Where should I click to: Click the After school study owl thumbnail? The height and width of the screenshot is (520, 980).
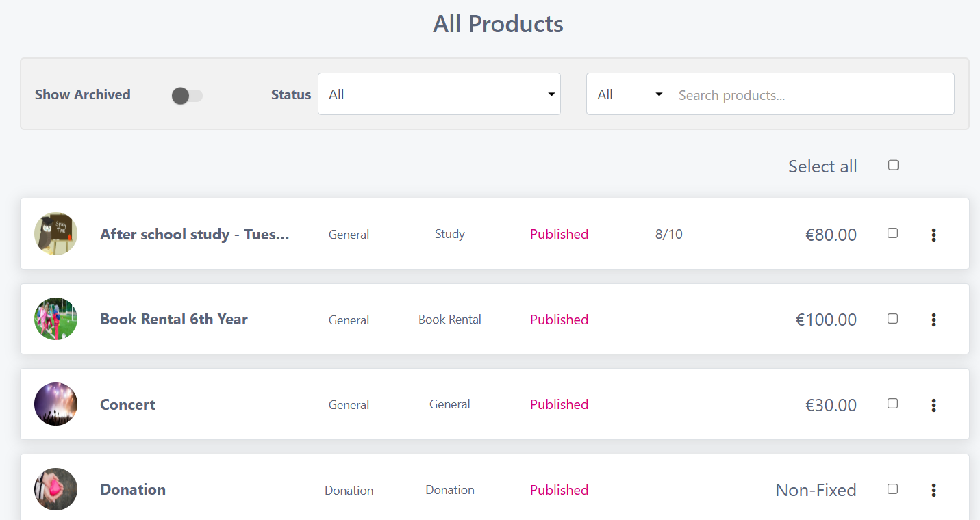(x=55, y=234)
